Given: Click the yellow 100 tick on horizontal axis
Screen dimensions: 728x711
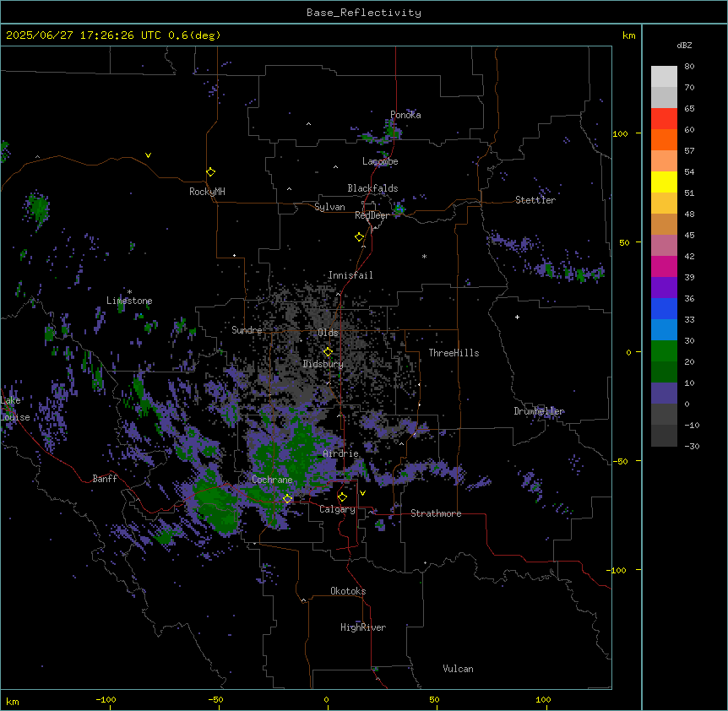Looking at the screenshot, I should click(x=543, y=700).
